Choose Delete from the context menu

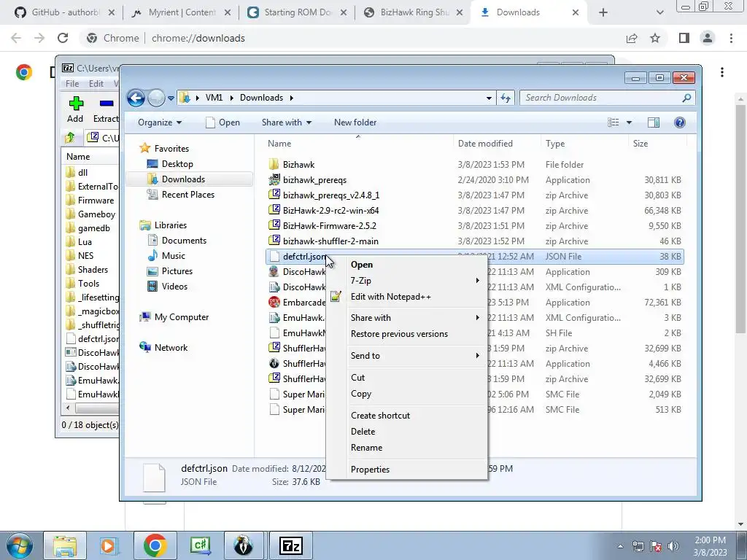[x=363, y=432]
